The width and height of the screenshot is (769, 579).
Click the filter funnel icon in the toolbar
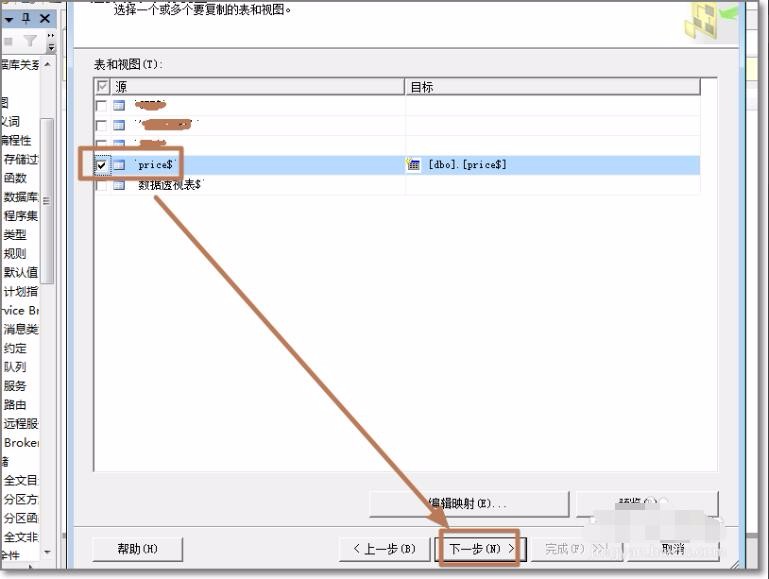click(x=30, y=41)
